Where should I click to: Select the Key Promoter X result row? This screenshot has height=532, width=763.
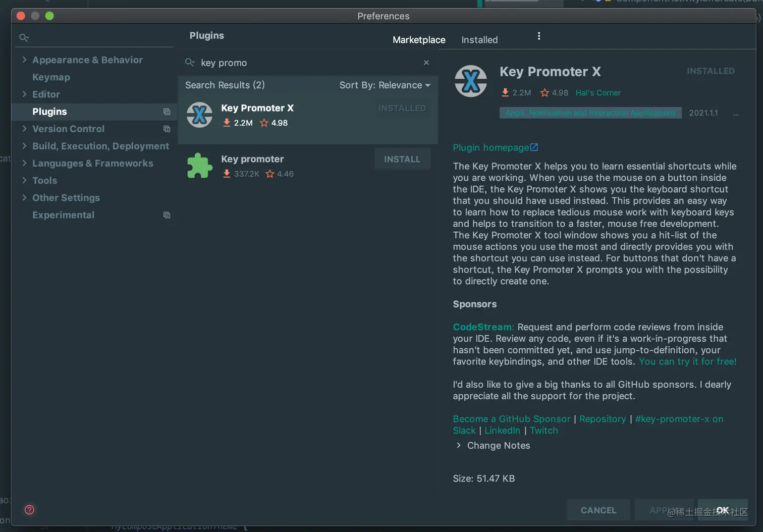point(308,119)
